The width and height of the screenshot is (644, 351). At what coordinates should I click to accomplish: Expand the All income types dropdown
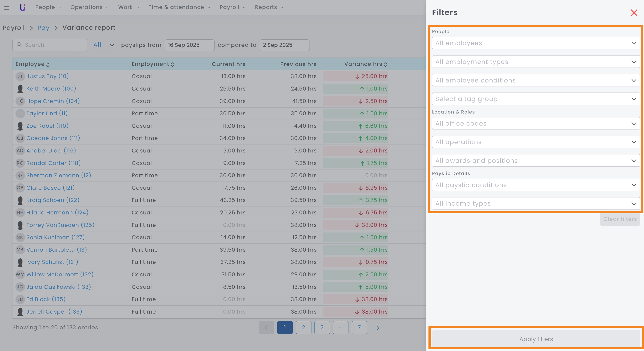[x=536, y=203]
